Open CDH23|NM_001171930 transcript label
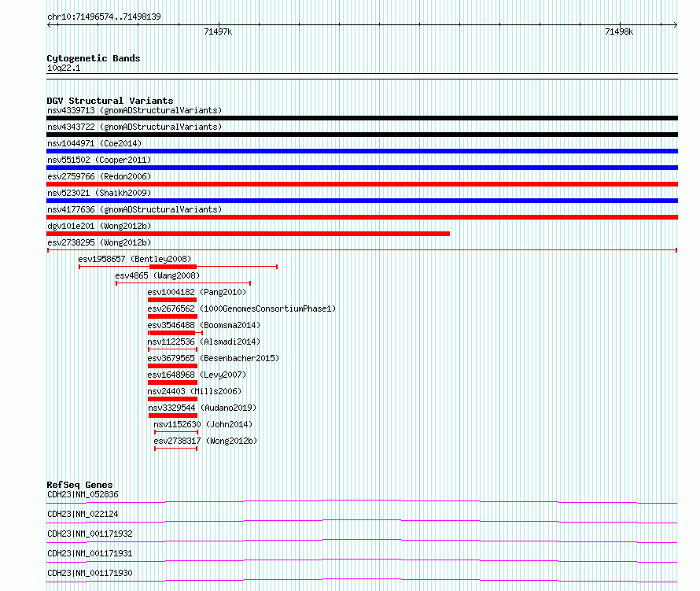The height and width of the screenshot is (591, 700). pyautogui.click(x=90, y=573)
